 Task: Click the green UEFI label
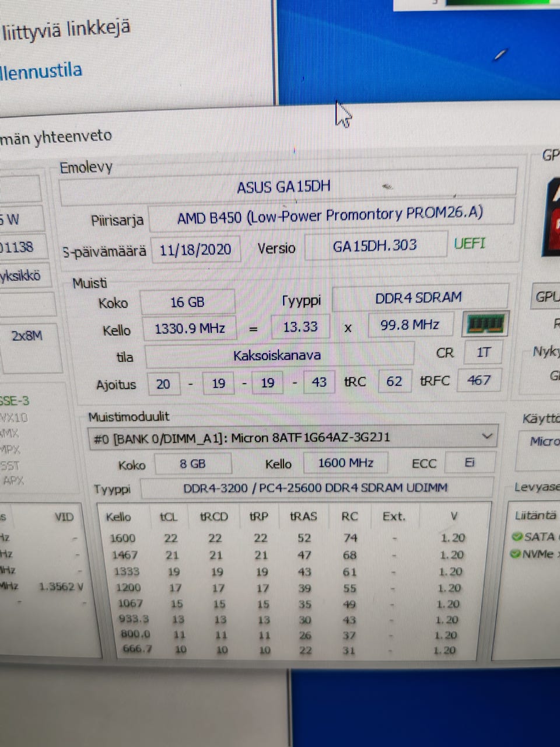470,243
